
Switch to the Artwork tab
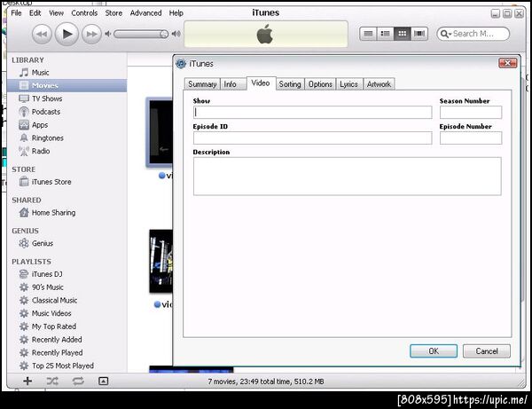[x=379, y=84]
